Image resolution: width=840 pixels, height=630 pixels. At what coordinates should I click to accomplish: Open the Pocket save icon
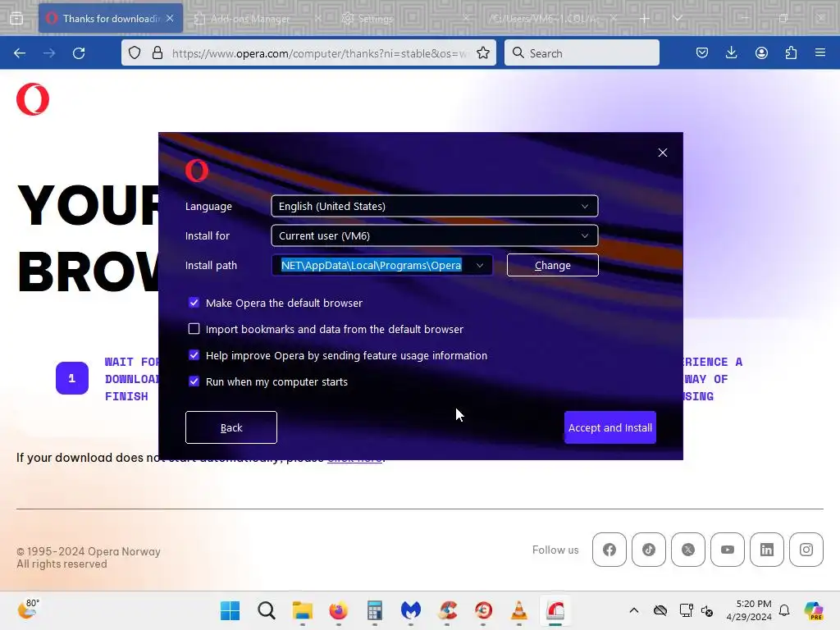coord(702,53)
